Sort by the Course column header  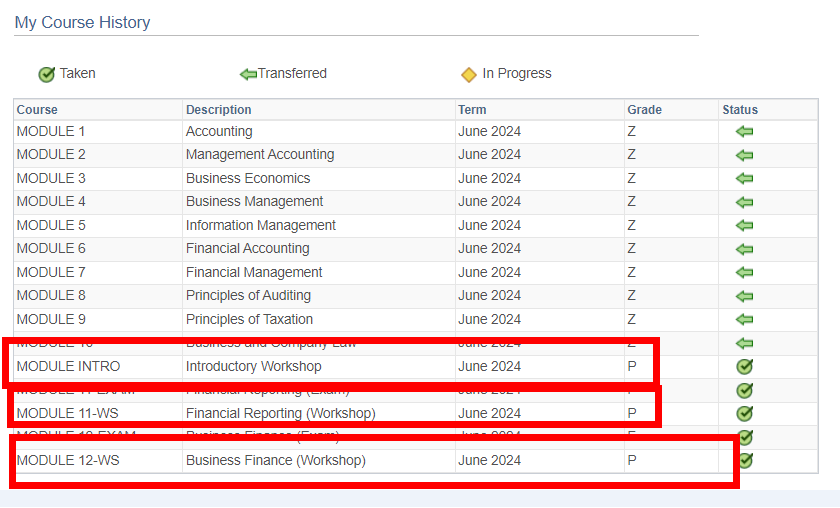coord(37,110)
